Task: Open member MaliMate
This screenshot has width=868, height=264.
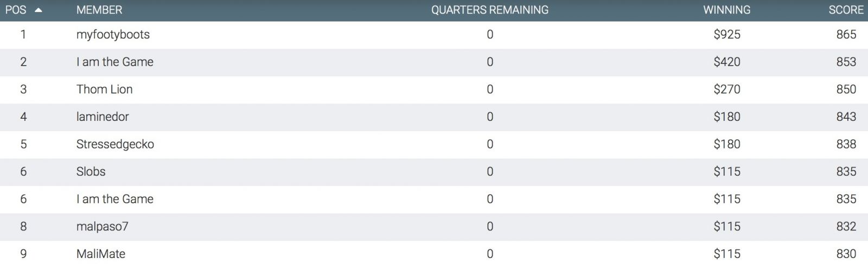Action: pyautogui.click(x=101, y=254)
